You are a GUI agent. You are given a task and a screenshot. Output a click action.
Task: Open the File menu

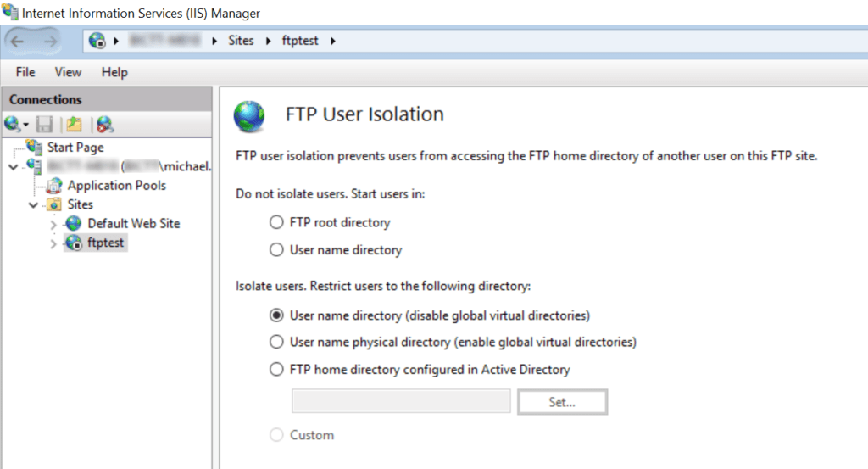25,72
